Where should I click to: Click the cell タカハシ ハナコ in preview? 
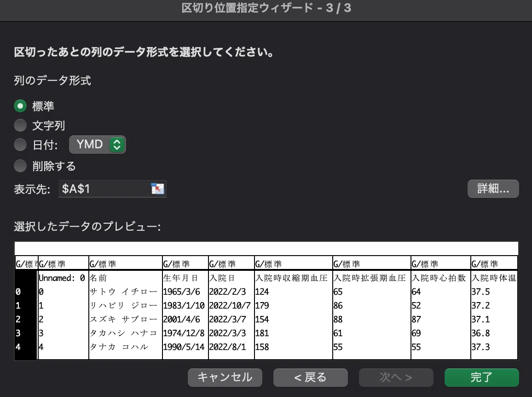click(x=123, y=333)
